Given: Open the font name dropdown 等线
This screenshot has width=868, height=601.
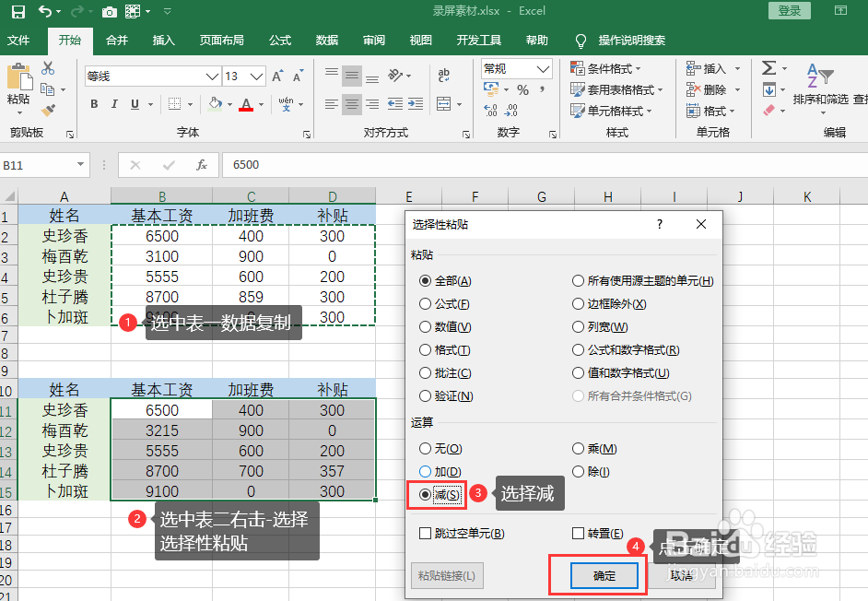Looking at the screenshot, I should click(211, 76).
